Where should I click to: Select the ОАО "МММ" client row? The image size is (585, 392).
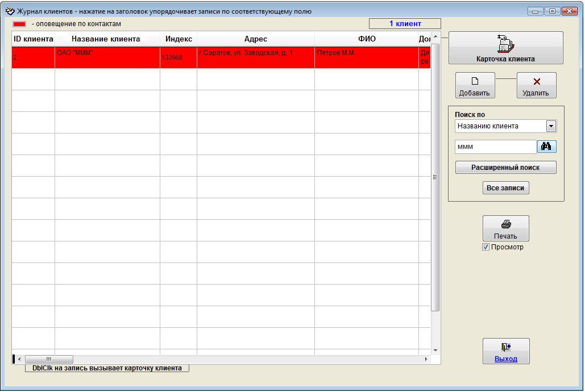(221, 57)
